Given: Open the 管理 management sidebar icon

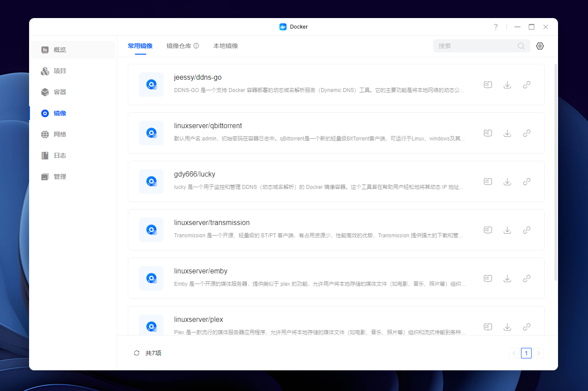Looking at the screenshot, I should tap(45, 177).
